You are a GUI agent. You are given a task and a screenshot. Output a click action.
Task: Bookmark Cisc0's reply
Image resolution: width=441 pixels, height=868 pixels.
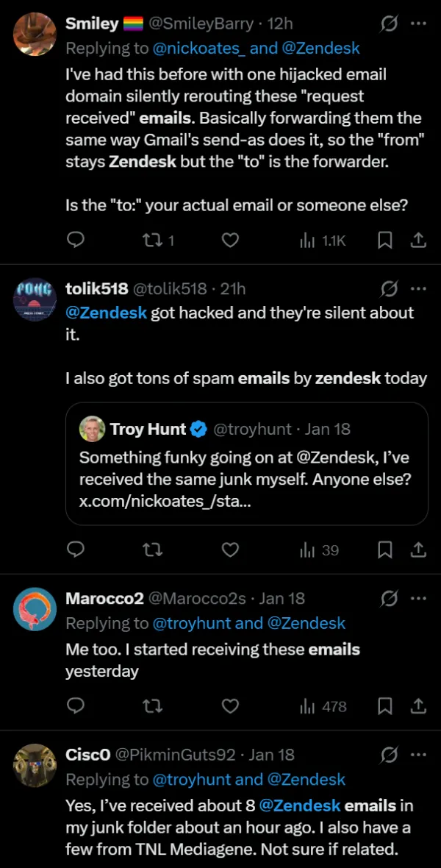tap(384, 864)
